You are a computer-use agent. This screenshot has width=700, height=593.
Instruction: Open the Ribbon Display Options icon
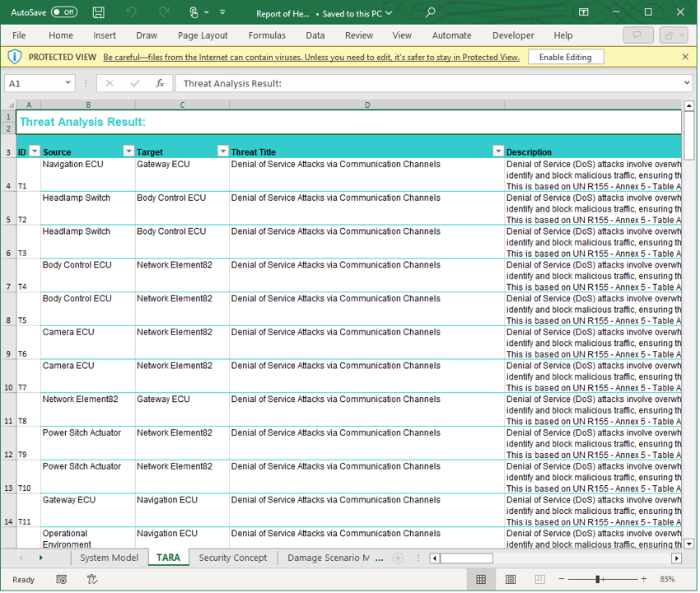583,12
